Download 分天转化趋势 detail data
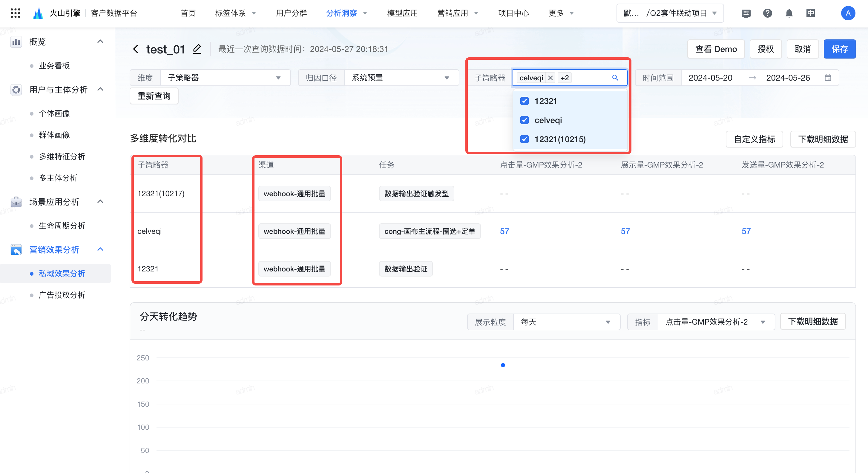Viewport: 868px width, 473px height. [813, 321]
